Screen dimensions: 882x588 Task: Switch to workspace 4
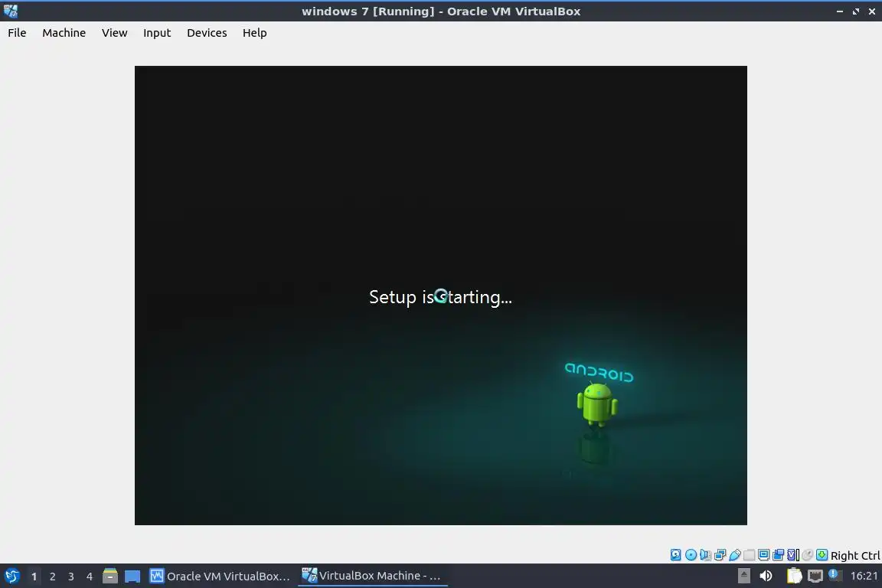pyautogui.click(x=90, y=577)
